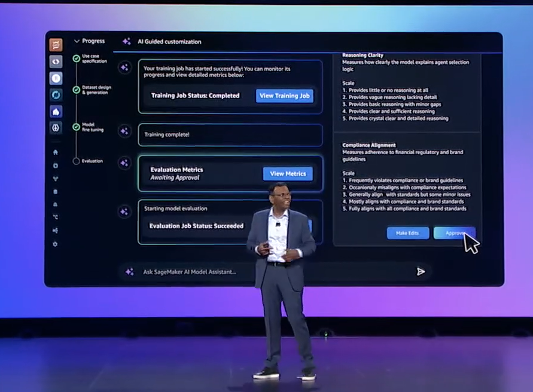Click the View Training Job button
533x392 pixels.
tap(285, 96)
